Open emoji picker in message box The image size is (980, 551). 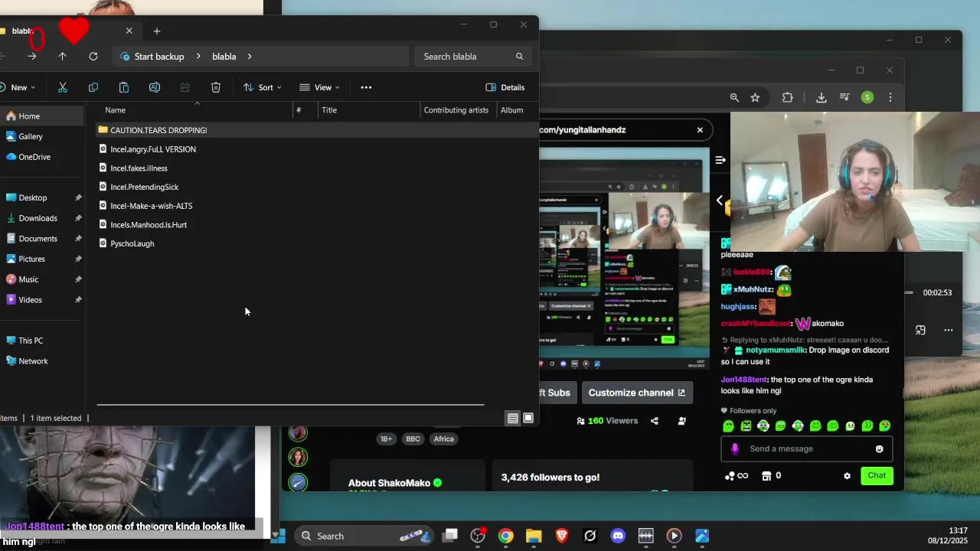879,448
